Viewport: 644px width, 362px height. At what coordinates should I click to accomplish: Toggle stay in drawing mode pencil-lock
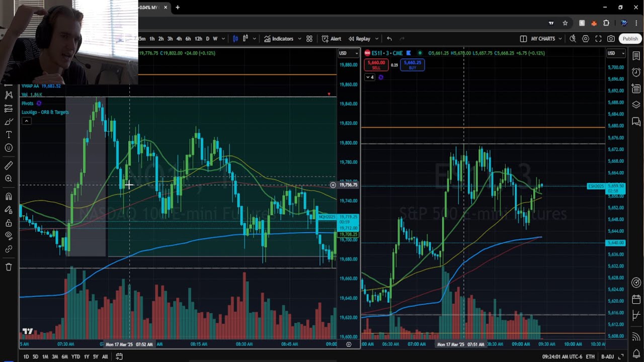coord(9,210)
